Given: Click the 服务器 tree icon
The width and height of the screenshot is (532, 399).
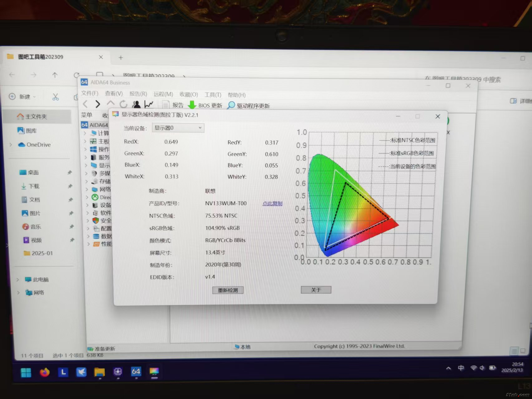Looking at the screenshot, I should tap(93, 157).
